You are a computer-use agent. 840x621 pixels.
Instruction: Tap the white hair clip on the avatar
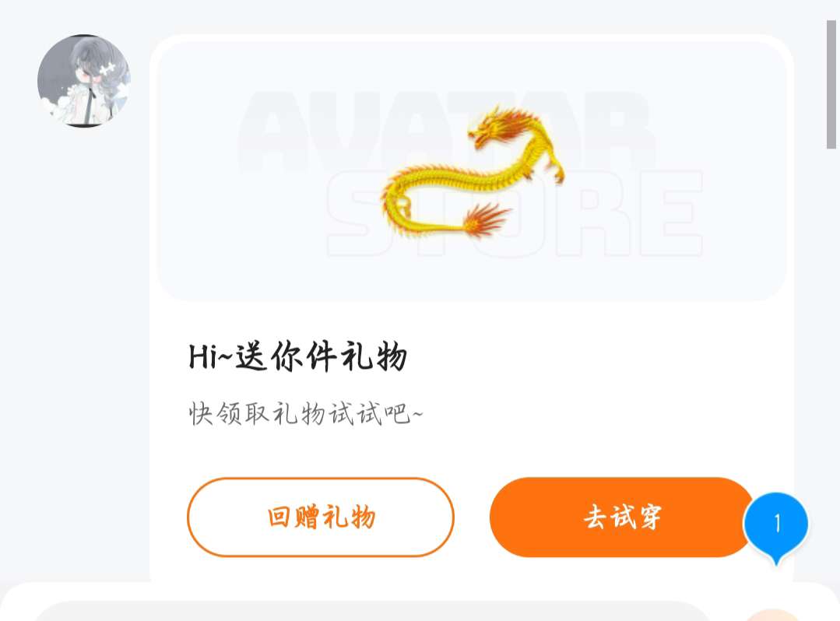click(107, 68)
